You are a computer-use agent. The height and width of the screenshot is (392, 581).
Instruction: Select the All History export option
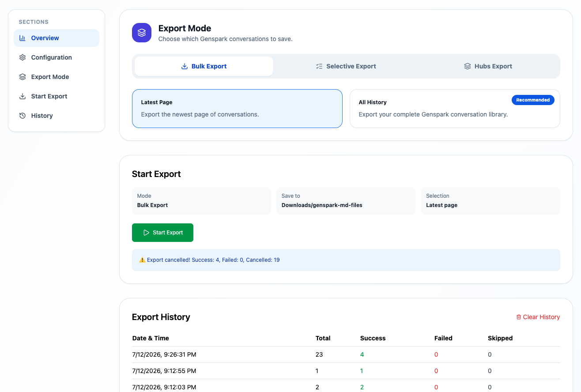click(x=455, y=109)
